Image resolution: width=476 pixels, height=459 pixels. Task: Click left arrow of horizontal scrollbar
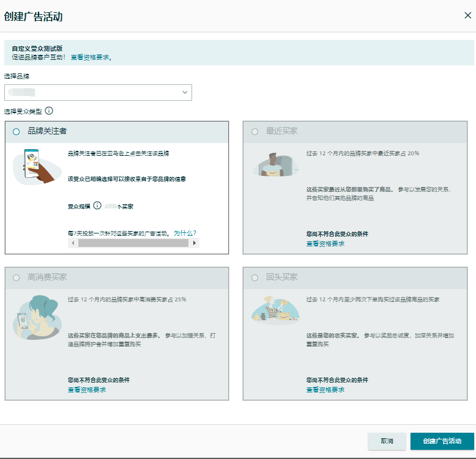[x=73, y=243]
